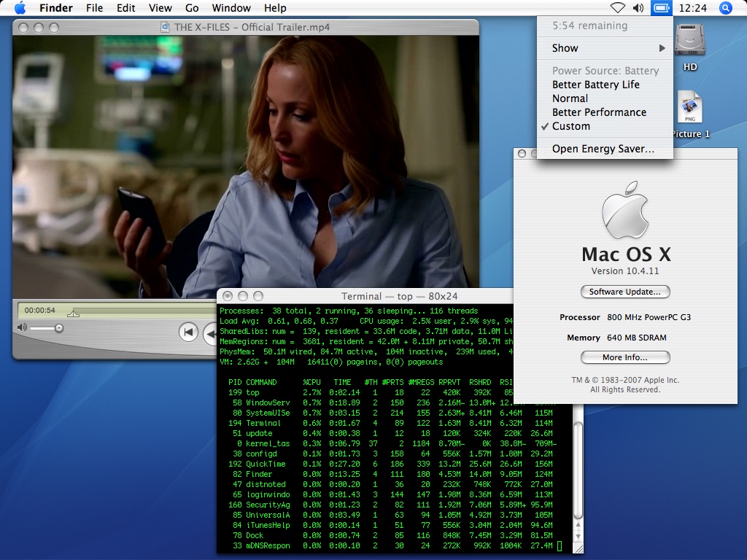
Task: Click the Finder process row in top
Action: 391,474
